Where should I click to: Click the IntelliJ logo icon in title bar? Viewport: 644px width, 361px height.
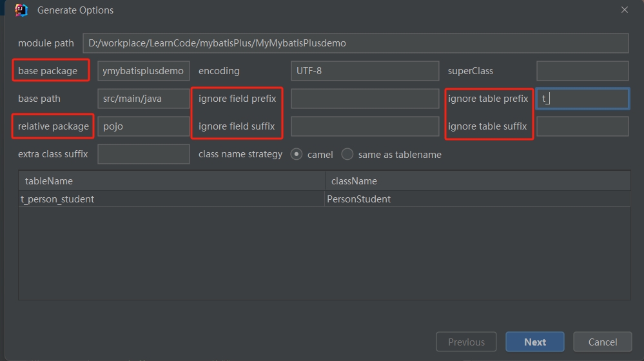coord(21,10)
